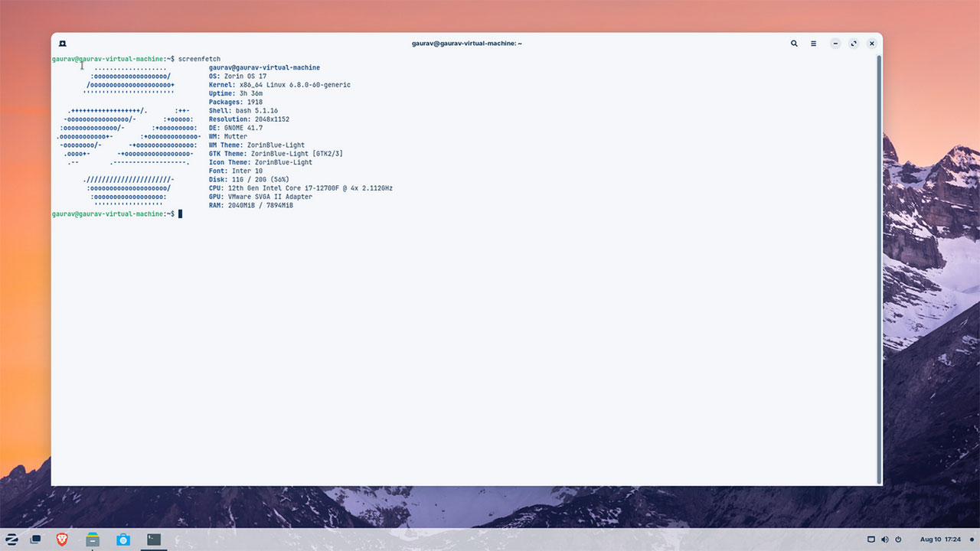980x551 pixels.
Task: Close the terminal window
Action: 872,44
